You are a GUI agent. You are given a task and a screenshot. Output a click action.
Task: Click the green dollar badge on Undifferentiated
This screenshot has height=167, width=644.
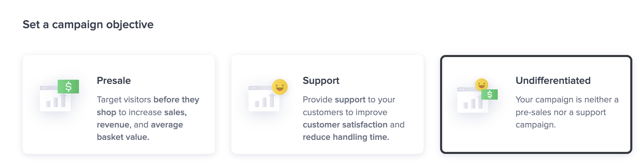click(x=490, y=94)
